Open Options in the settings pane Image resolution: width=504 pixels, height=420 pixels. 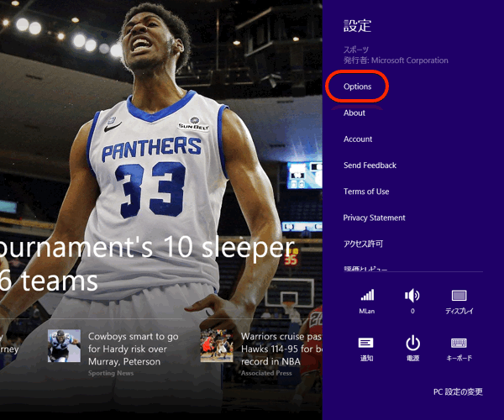[x=357, y=87]
